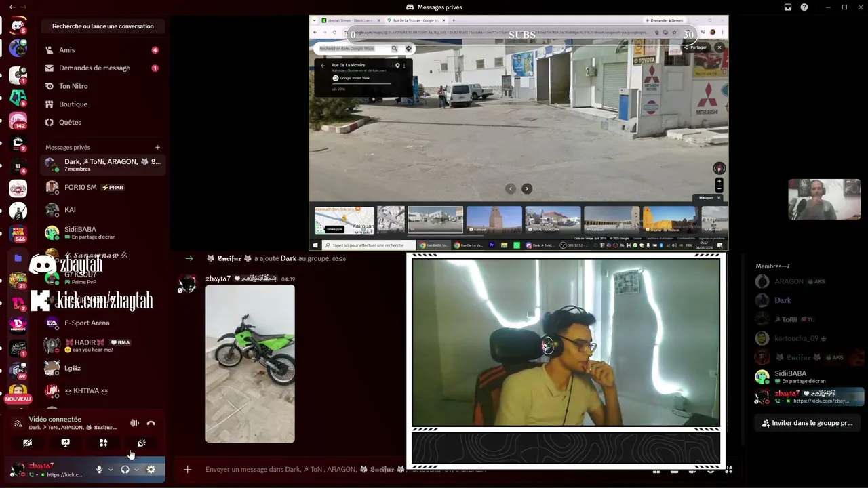The width and height of the screenshot is (868, 488).
Task: Click Street View compass
Action: click(719, 168)
